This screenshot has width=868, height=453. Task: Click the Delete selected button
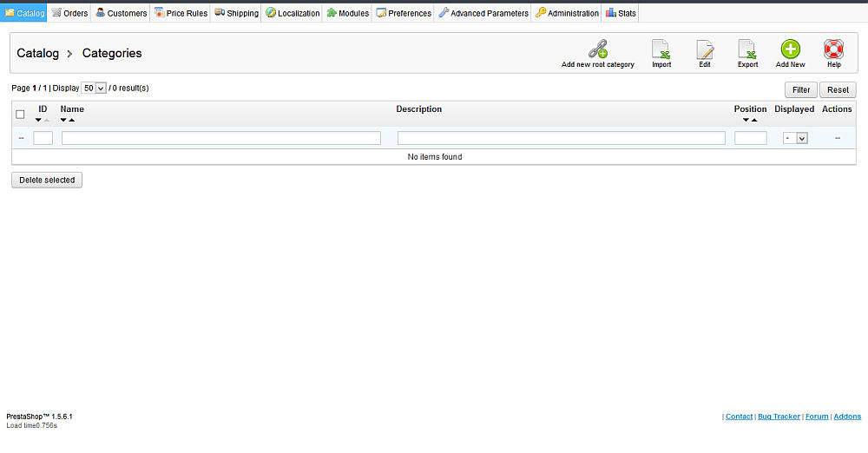tap(47, 180)
